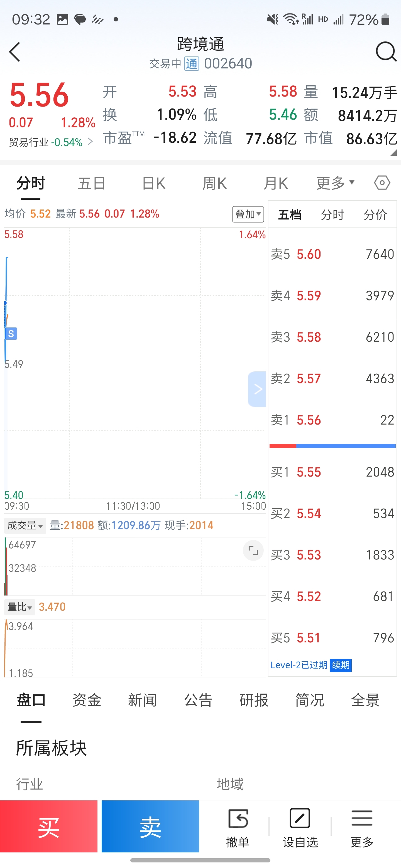The image size is (401, 868).
Task: Switch to the 月K chart tab
Action: (x=275, y=183)
